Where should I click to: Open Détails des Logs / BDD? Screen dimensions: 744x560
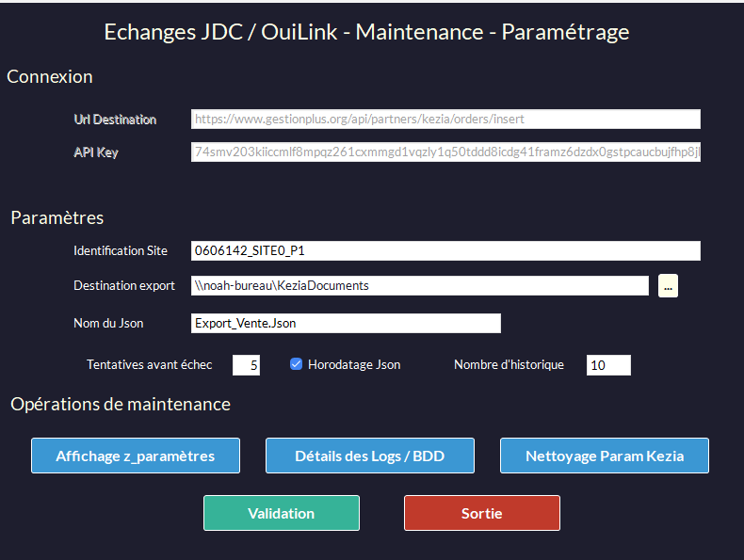pyautogui.click(x=369, y=456)
